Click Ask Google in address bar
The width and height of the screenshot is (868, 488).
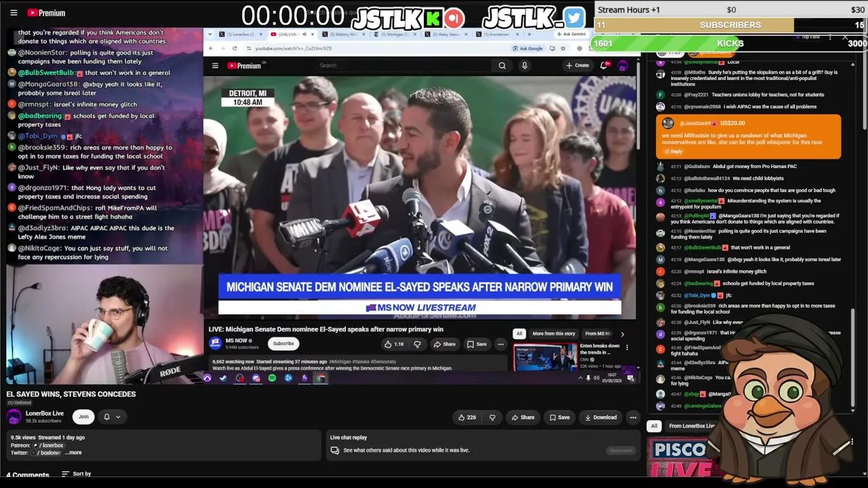pyautogui.click(x=528, y=48)
